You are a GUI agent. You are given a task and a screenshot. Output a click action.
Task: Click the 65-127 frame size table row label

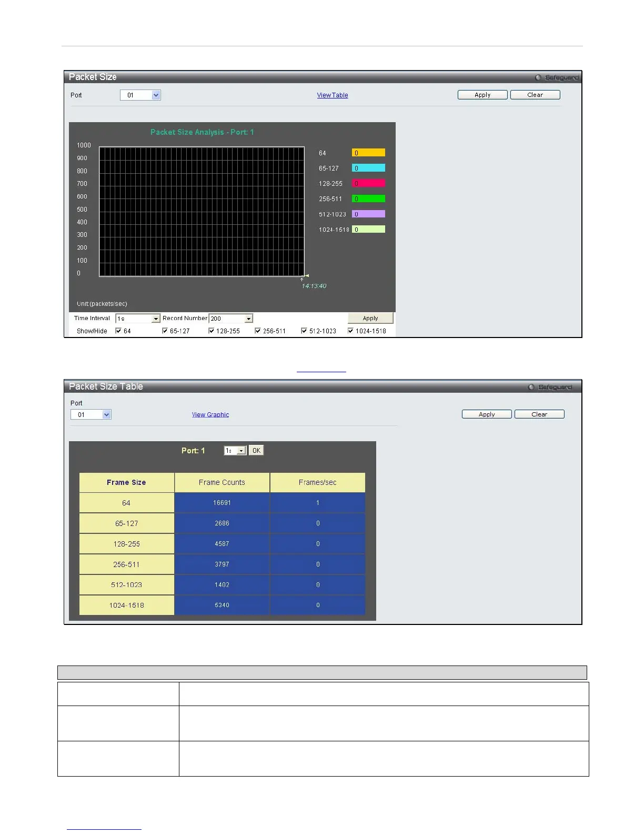(126, 523)
